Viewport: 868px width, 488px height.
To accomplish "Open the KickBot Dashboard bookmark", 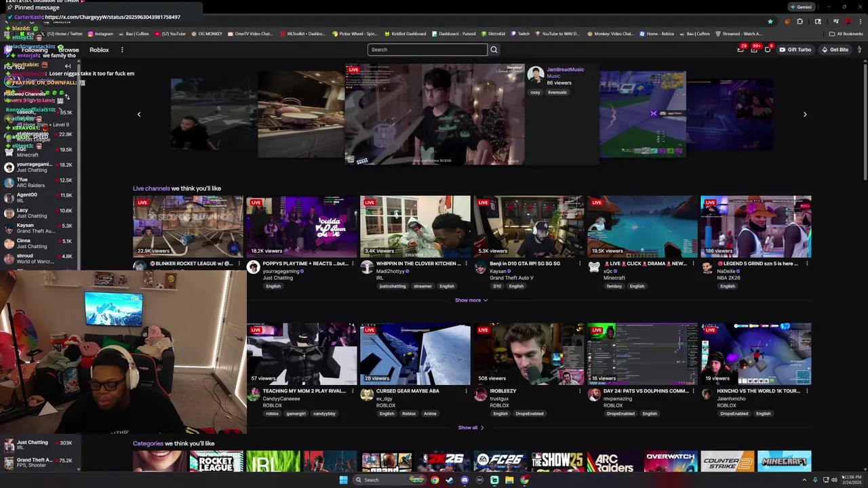I will coord(405,34).
